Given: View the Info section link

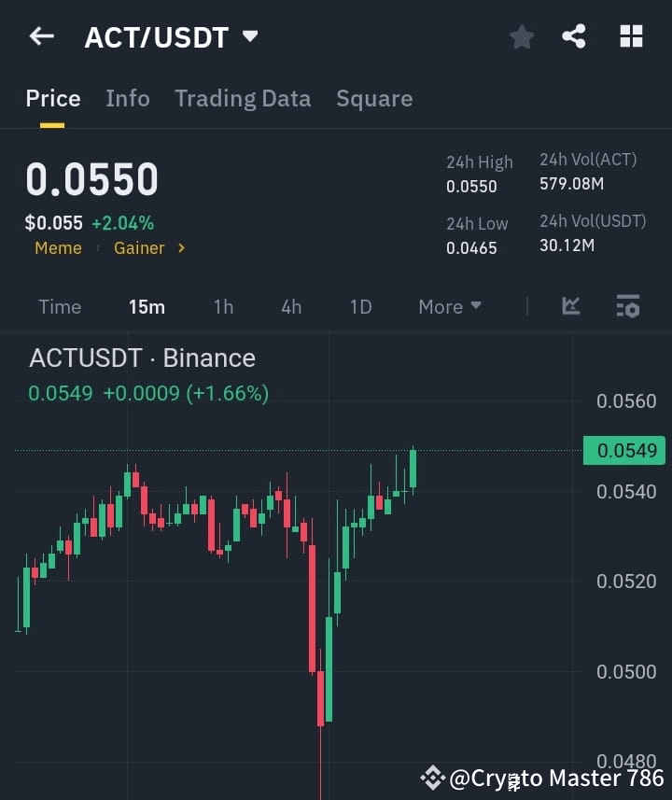Looking at the screenshot, I should pos(127,98).
